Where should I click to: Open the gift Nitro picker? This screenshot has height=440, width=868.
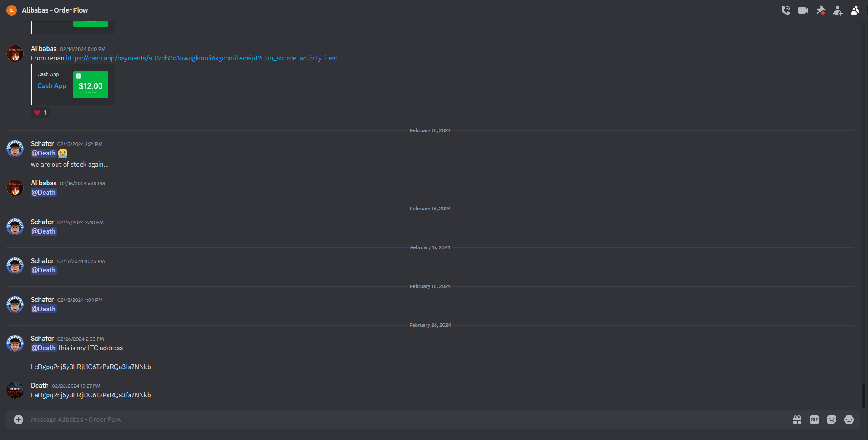coord(797,420)
